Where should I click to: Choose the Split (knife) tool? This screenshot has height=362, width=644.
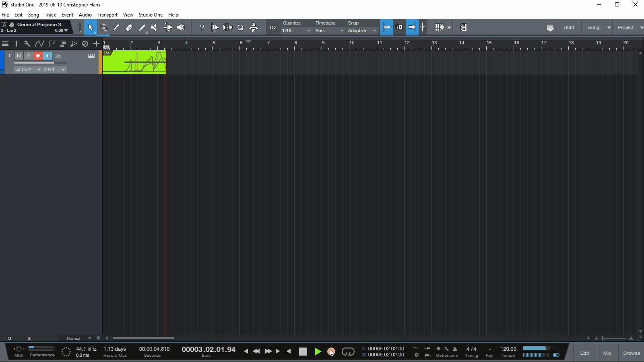pos(116,27)
